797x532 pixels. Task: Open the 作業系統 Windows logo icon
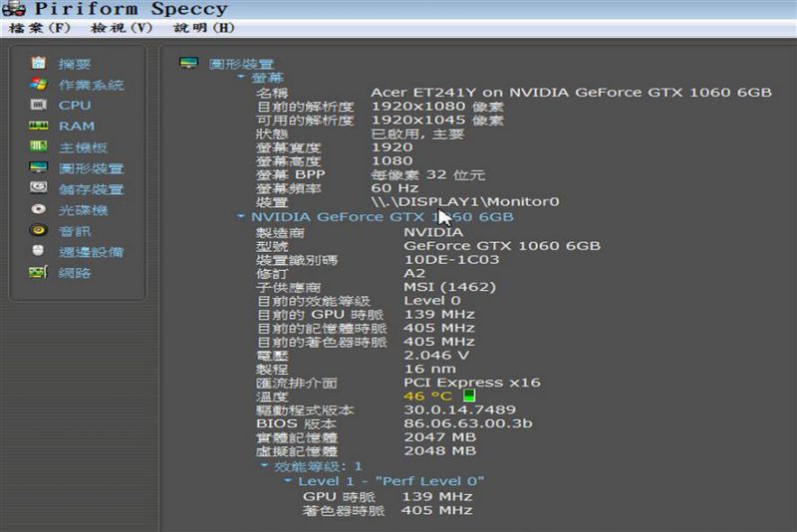(x=38, y=85)
